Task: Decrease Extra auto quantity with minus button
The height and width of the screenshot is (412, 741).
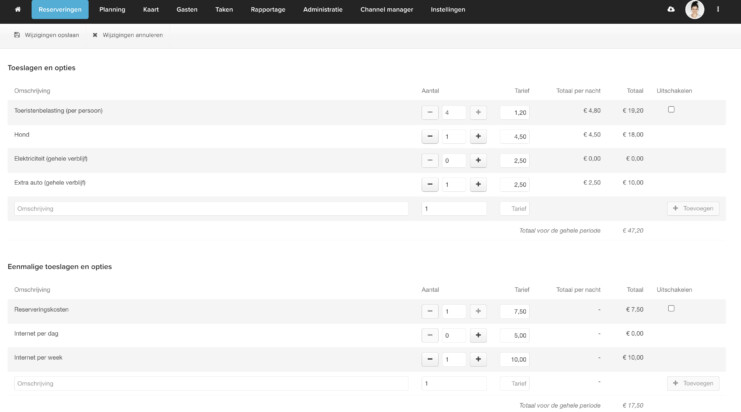Action: tap(430, 185)
